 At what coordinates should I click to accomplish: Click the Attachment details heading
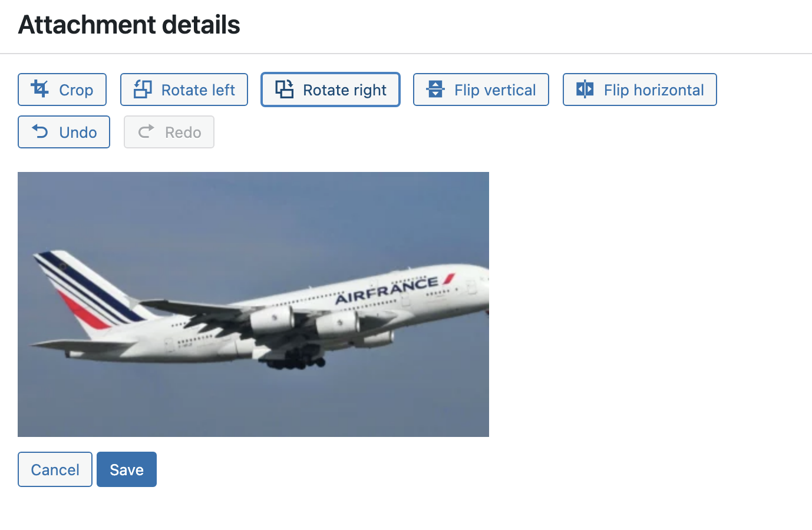(129, 25)
